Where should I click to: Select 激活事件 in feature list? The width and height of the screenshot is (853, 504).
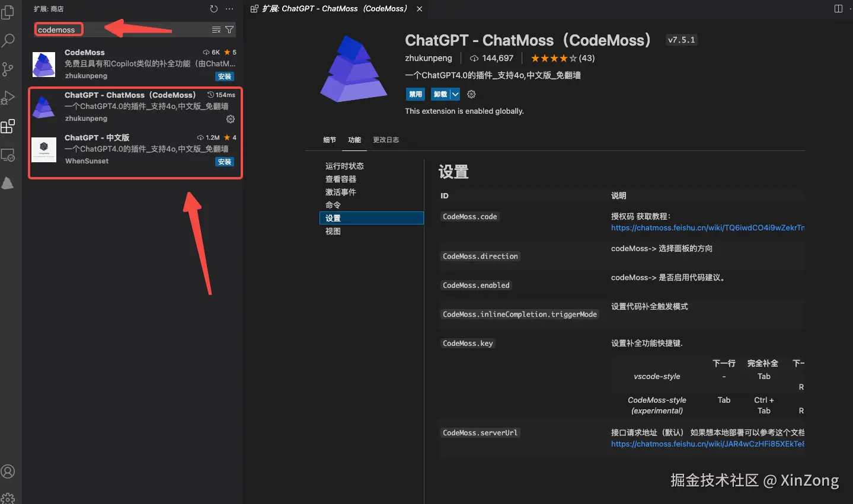point(372,192)
